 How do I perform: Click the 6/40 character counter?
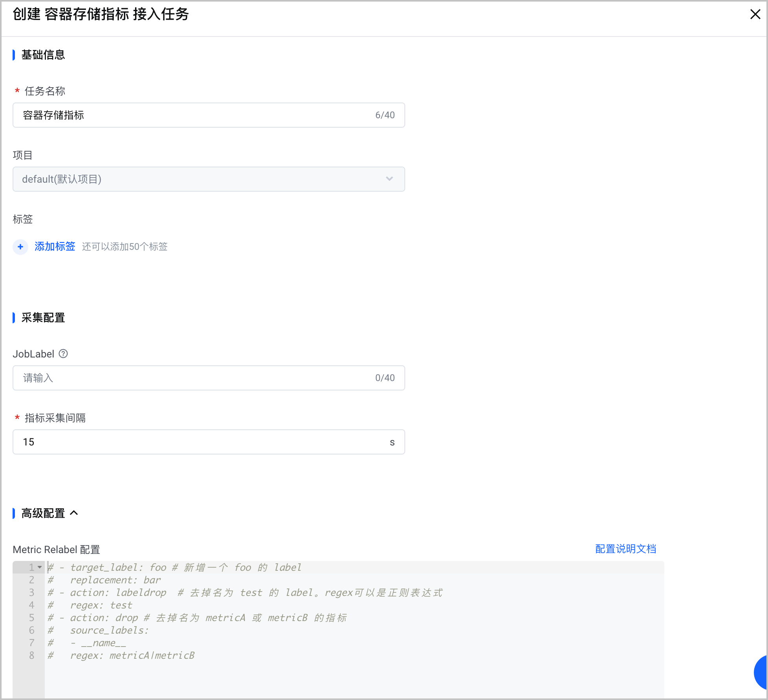[385, 115]
